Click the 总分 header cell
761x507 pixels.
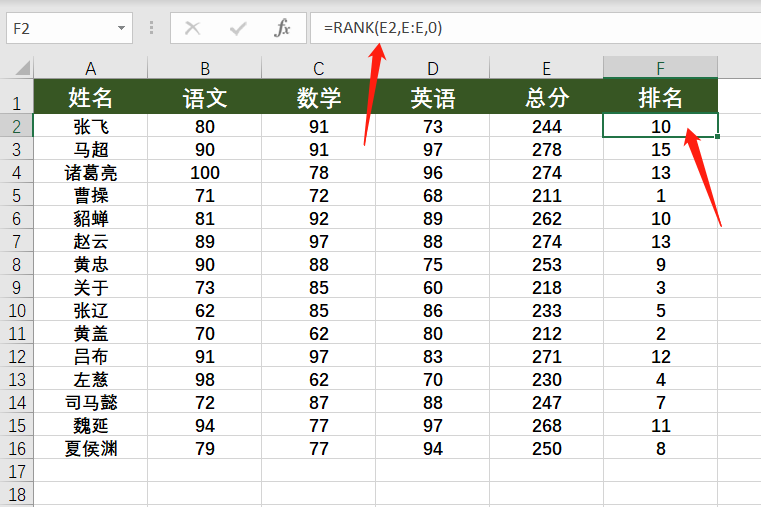click(546, 97)
